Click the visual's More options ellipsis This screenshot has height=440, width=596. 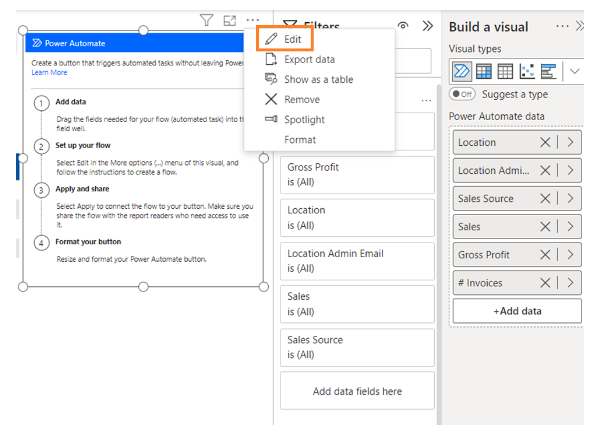coord(252,19)
